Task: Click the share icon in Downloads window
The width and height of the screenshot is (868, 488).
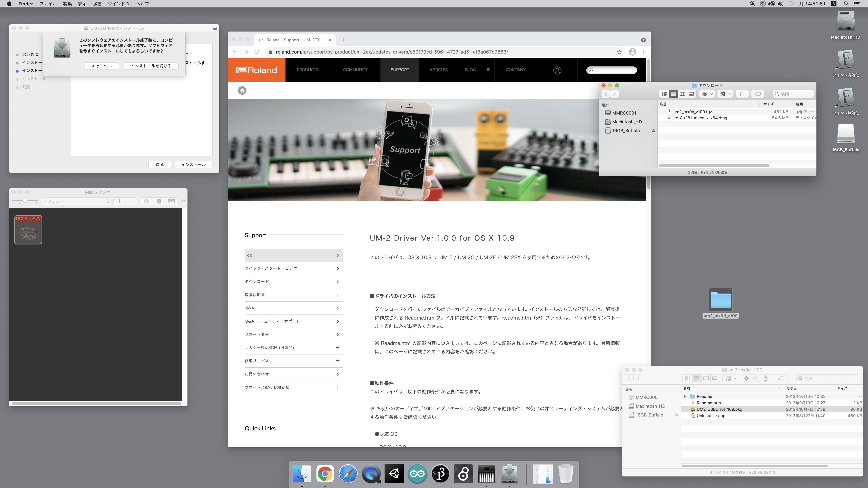Action: pyautogui.click(x=742, y=94)
